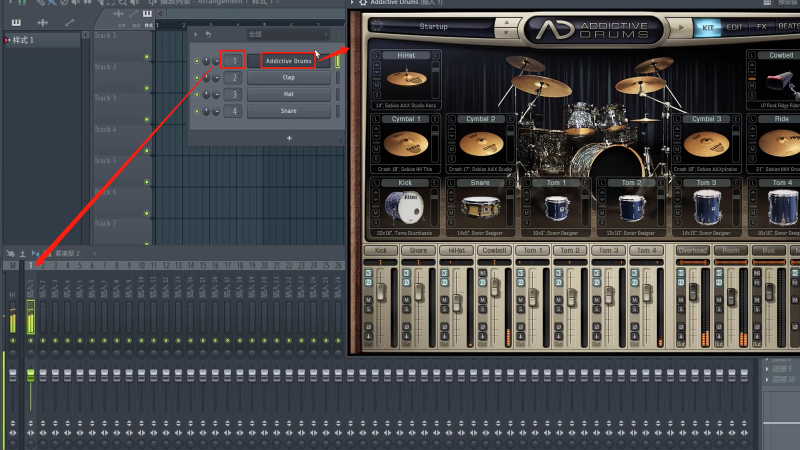Mute the Hat channel green LED
The width and height of the screenshot is (800, 450).
(197, 94)
